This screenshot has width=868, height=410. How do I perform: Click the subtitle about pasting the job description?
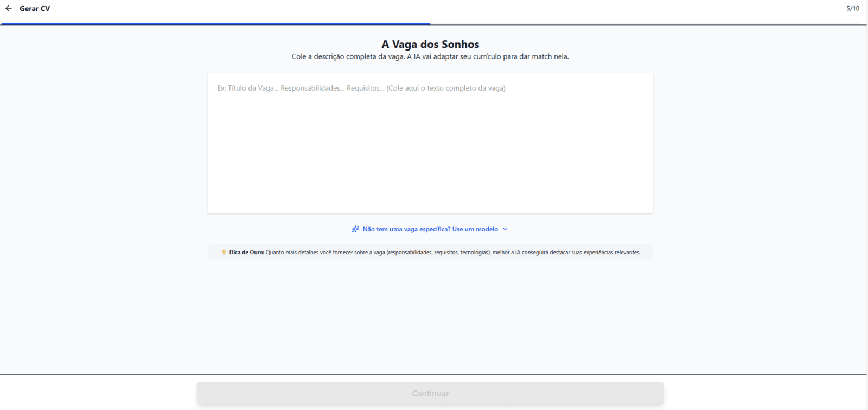coord(430,56)
